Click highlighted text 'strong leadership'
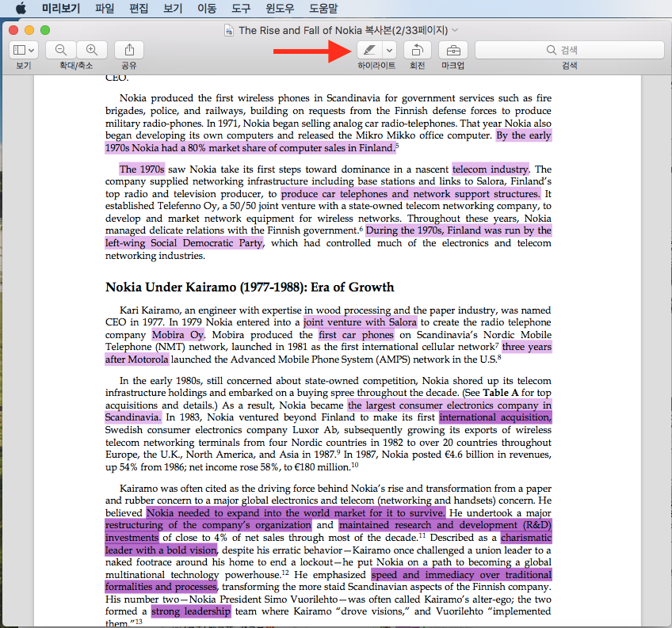The image size is (672, 628). pos(191,611)
